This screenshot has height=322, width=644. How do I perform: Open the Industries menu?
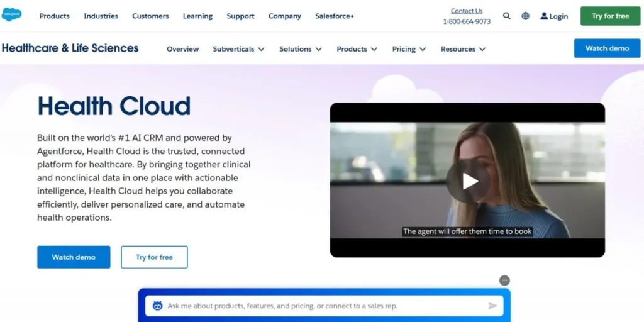(101, 16)
